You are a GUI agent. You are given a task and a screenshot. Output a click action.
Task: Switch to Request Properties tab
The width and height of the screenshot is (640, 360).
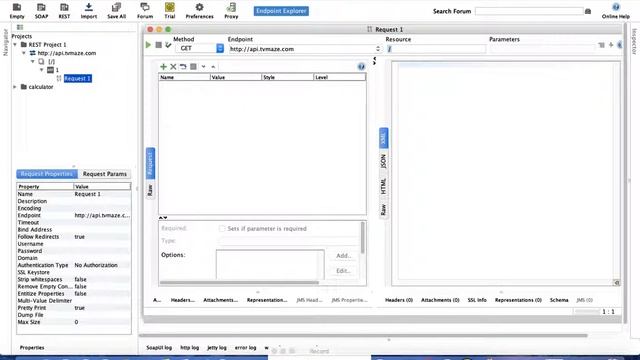point(47,174)
